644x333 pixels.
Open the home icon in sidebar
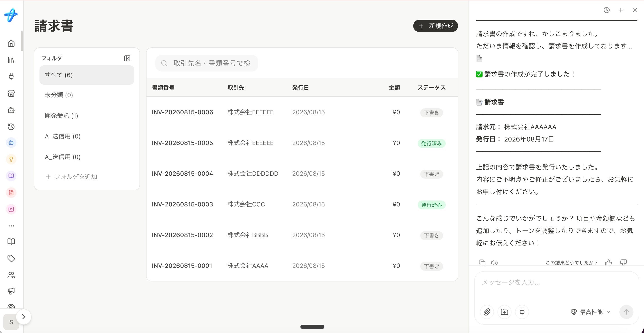11,43
